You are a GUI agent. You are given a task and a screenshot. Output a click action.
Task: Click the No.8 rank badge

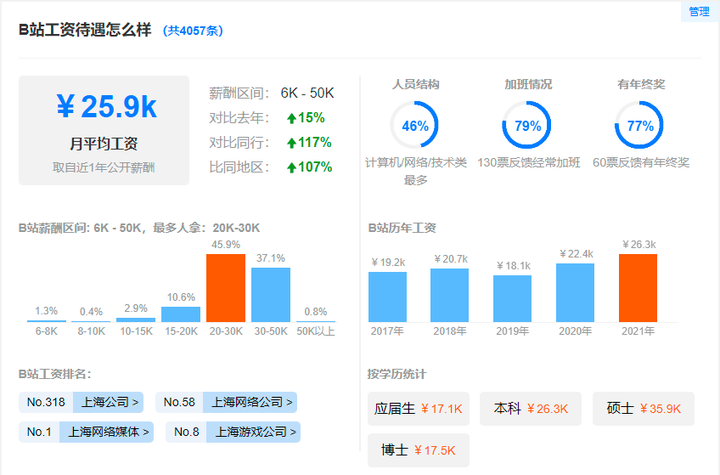pyautogui.click(x=186, y=432)
